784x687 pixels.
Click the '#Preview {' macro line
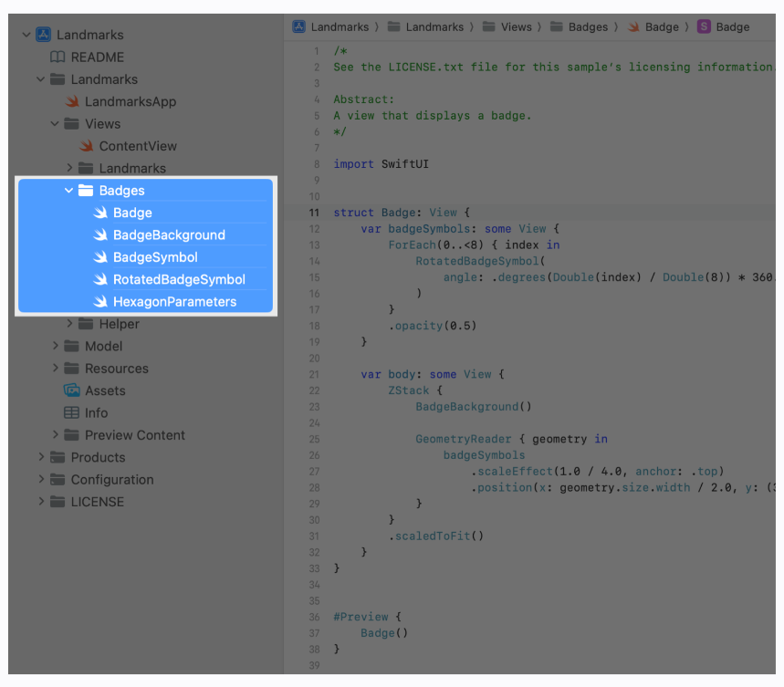368,617
